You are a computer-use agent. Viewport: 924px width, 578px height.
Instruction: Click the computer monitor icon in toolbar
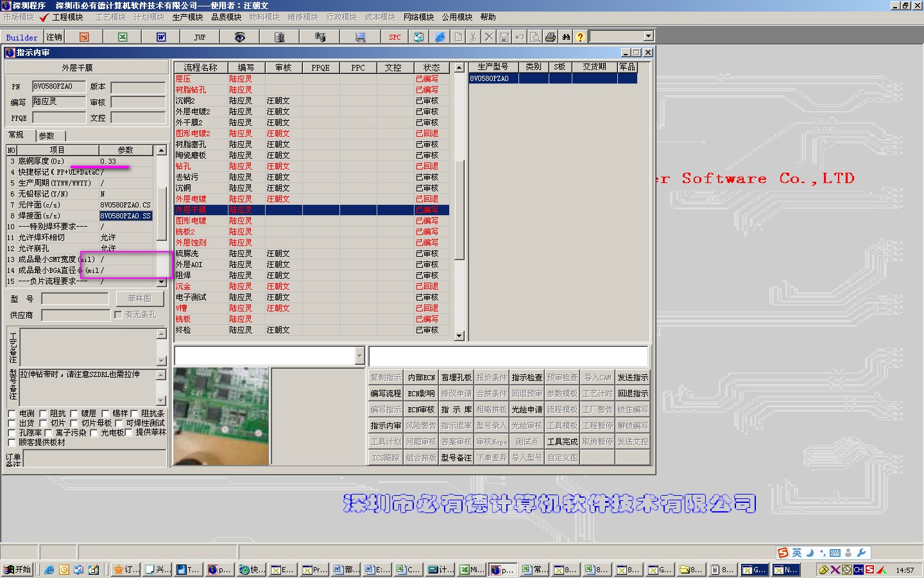[x=360, y=37]
